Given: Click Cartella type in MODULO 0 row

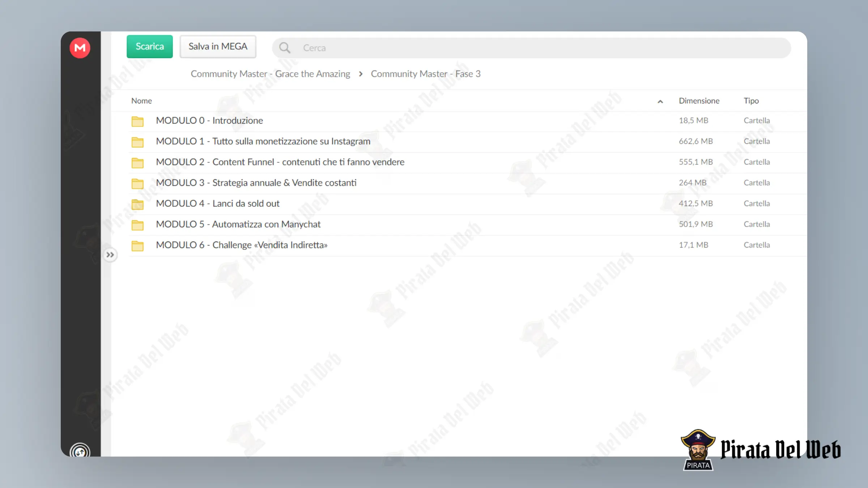Looking at the screenshot, I should 757,120.
